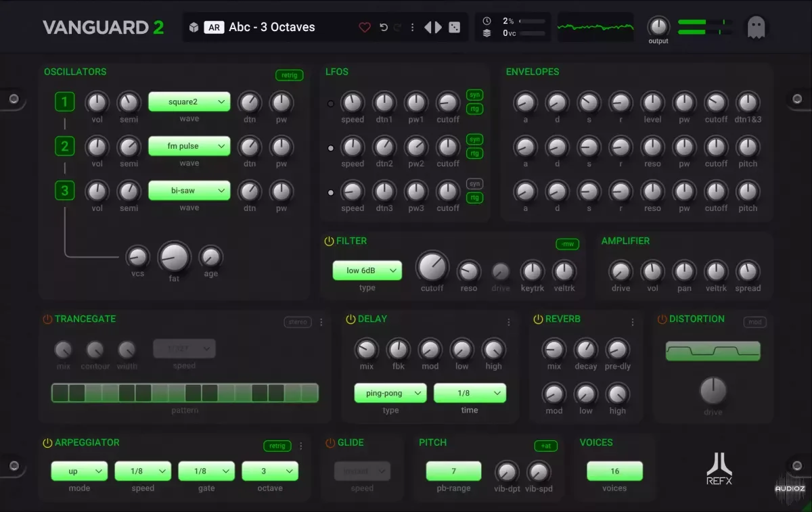Click the dice randomize preset icon
Viewport: 812px width, 512px height.
click(x=455, y=28)
